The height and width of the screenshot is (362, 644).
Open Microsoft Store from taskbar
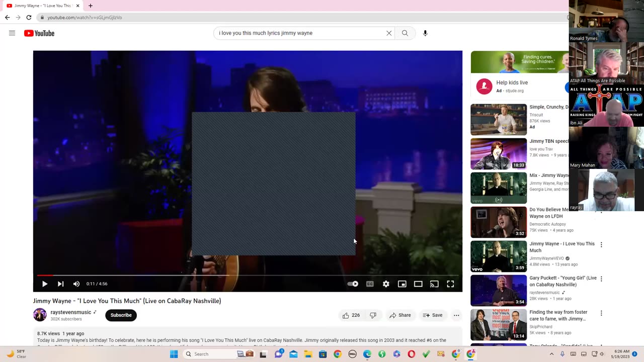(x=323, y=354)
